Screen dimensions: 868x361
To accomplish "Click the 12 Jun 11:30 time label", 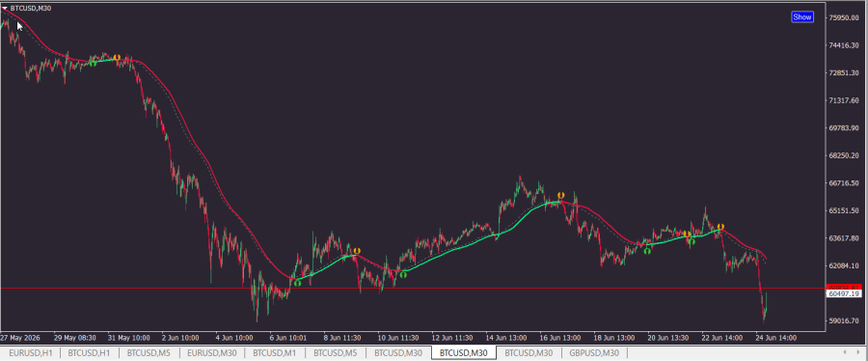I will [451, 338].
